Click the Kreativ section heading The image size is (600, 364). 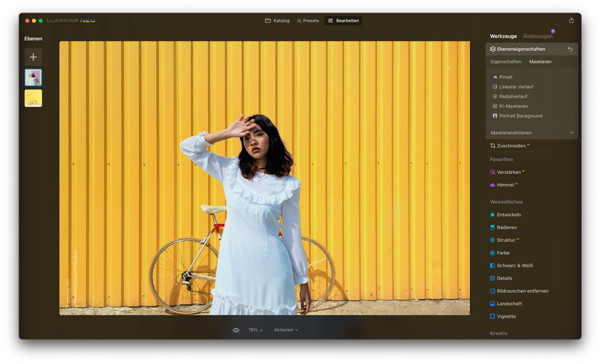499,333
